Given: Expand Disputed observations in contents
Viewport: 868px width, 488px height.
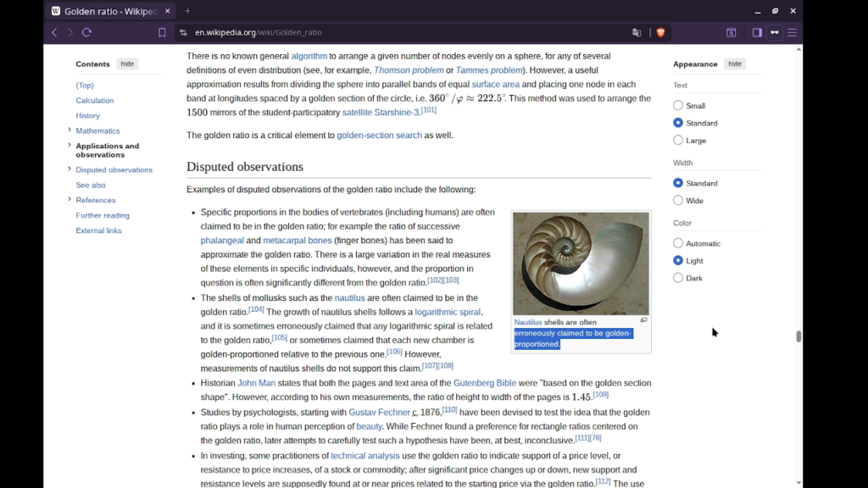Looking at the screenshot, I should [x=70, y=169].
